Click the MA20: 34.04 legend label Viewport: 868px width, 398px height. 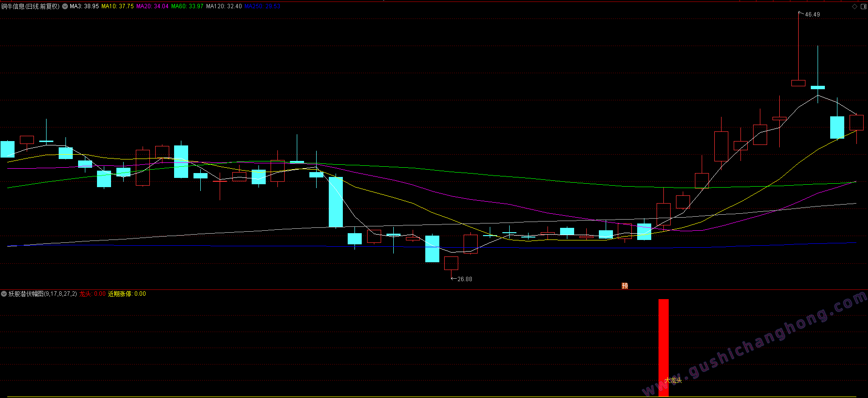click(x=152, y=6)
